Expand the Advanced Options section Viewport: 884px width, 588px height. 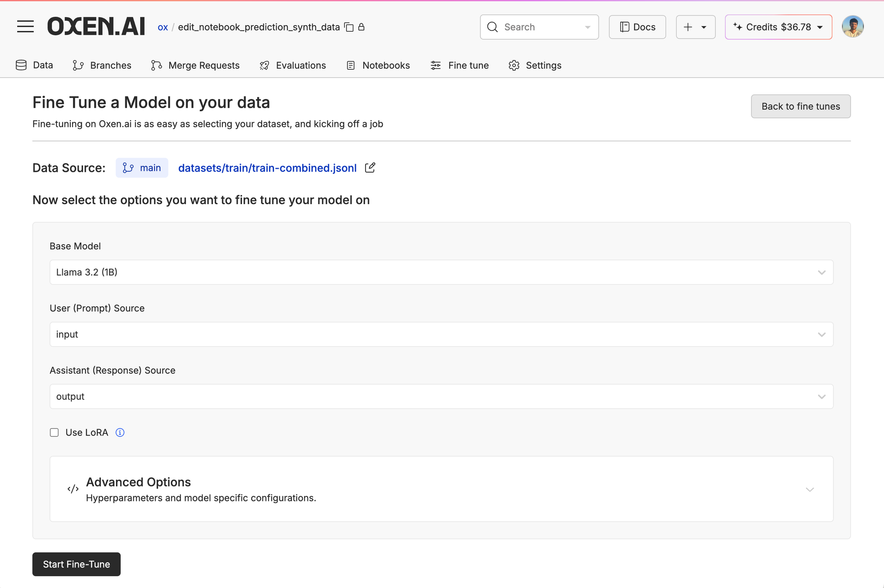[x=809, y=489]
